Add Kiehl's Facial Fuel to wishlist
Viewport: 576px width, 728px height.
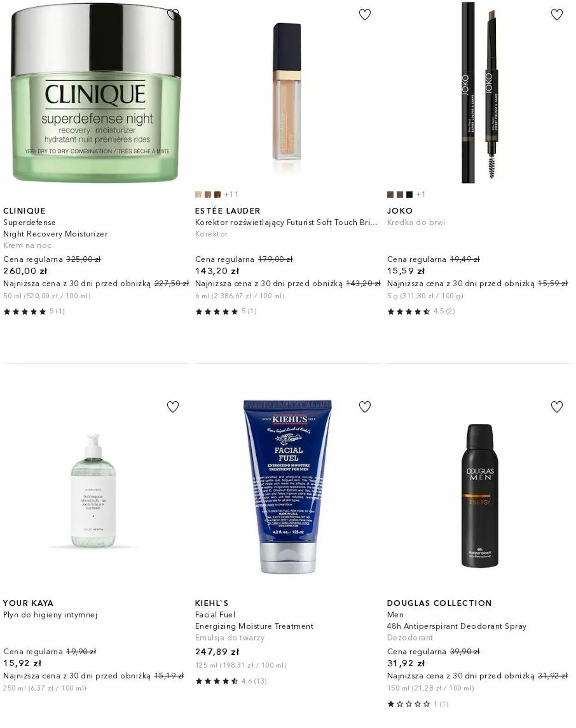coord(364,406)
